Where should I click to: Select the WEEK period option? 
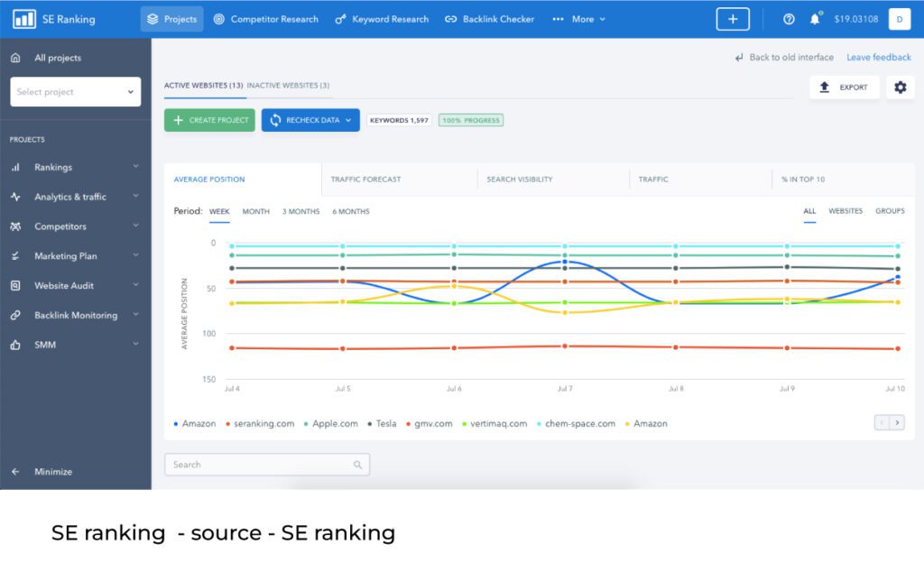coord(219,211)
